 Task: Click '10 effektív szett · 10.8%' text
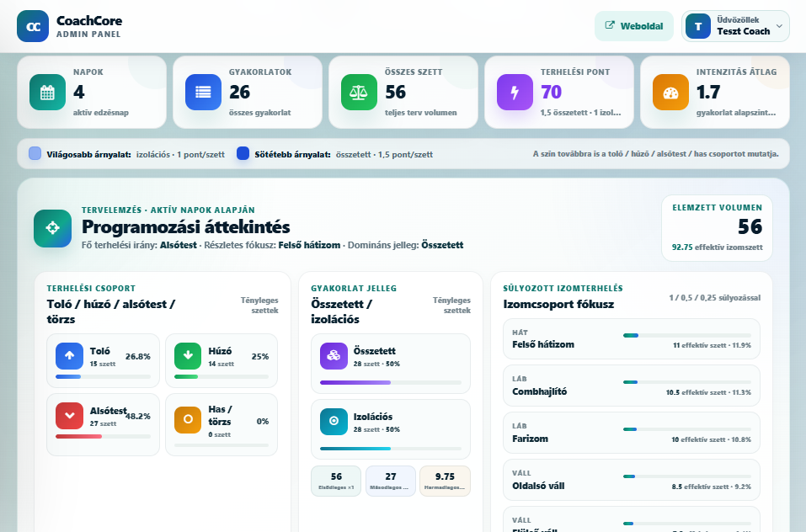click(x=711, y=439)
